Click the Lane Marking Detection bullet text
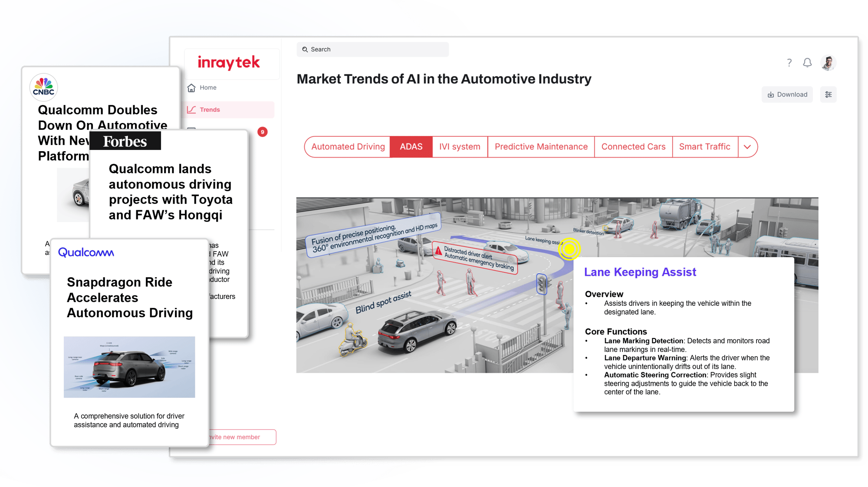 click(x=687, y=345)
